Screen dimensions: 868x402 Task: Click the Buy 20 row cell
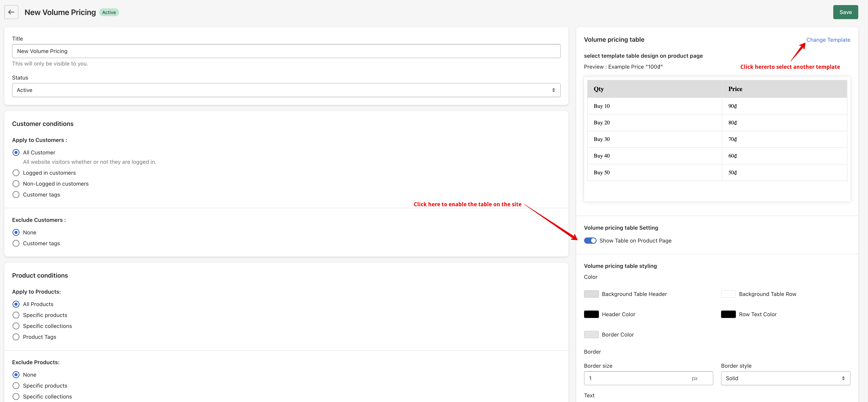[654, 123]
